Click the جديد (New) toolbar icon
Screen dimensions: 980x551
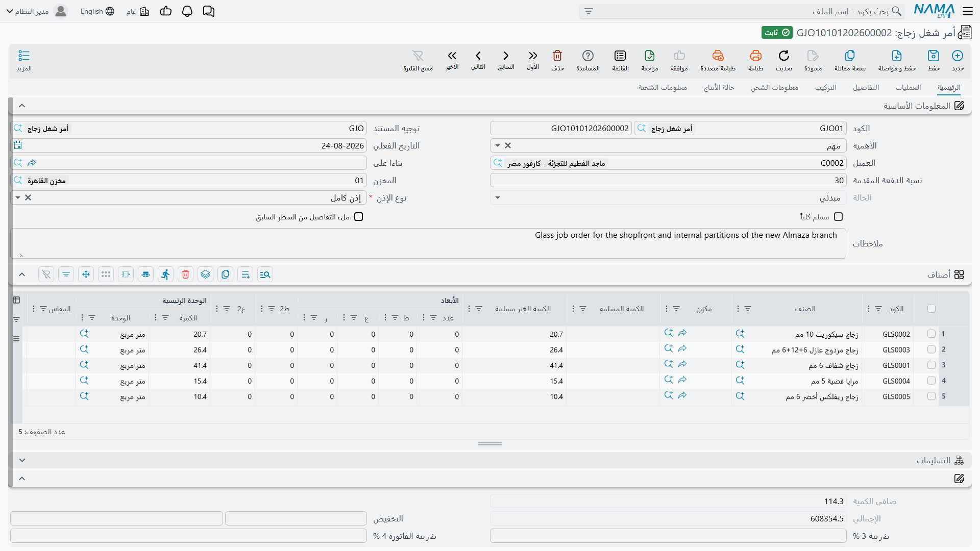point(958,56)
